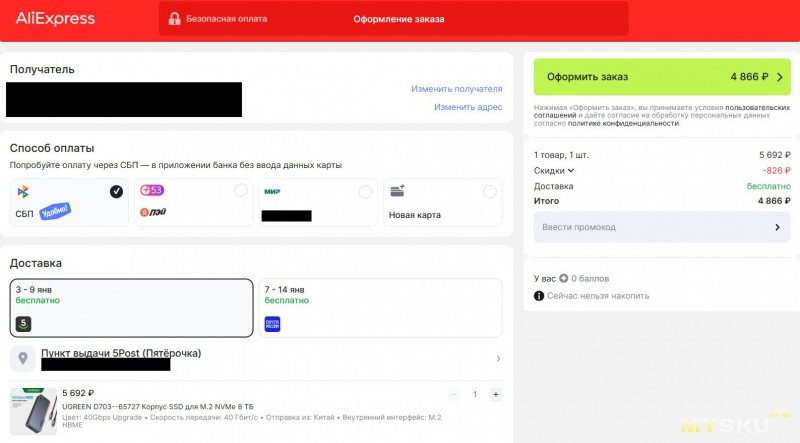Screen dimensions: 800x443
Task: Click the SBP payment logo icon
Action: point(23,191)
